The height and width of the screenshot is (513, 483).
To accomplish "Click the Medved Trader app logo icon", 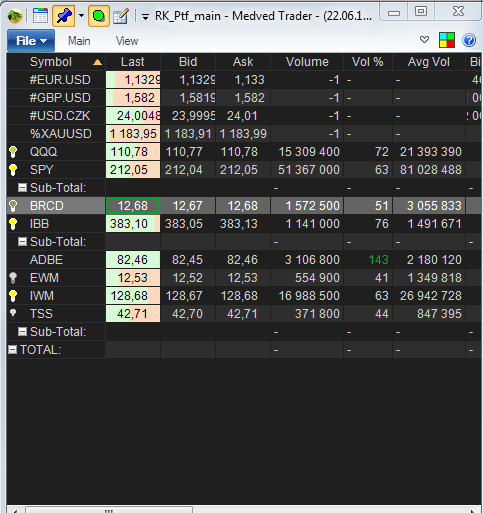I will (15, 16).
